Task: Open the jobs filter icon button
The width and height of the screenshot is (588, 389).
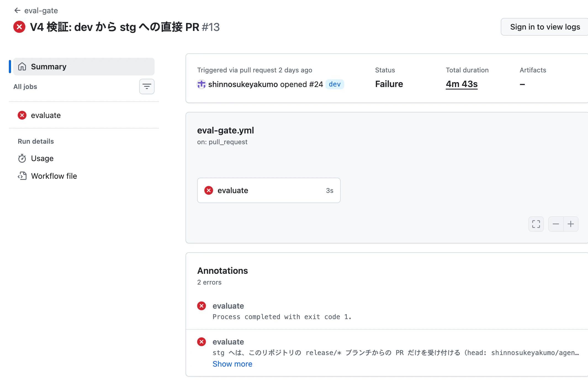Action: [147, 86]
